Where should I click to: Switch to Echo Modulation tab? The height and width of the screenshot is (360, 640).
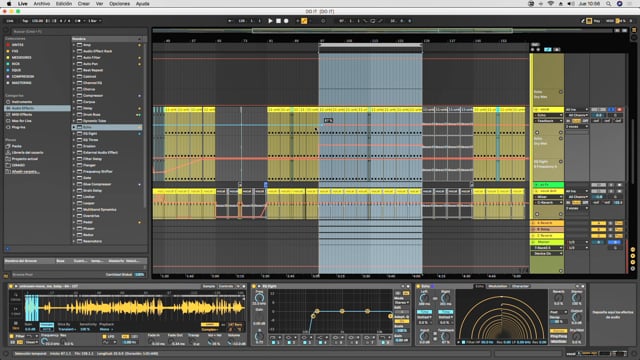click(498, 286)
